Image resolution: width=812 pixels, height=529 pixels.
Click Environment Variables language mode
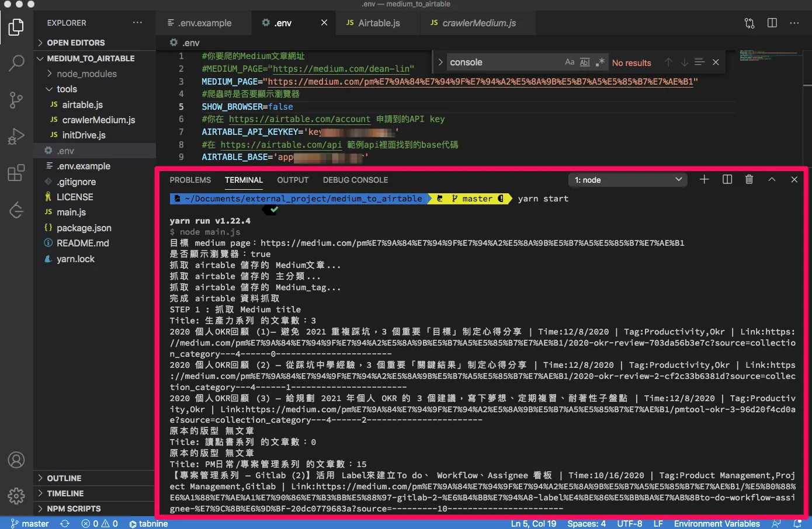717,523
